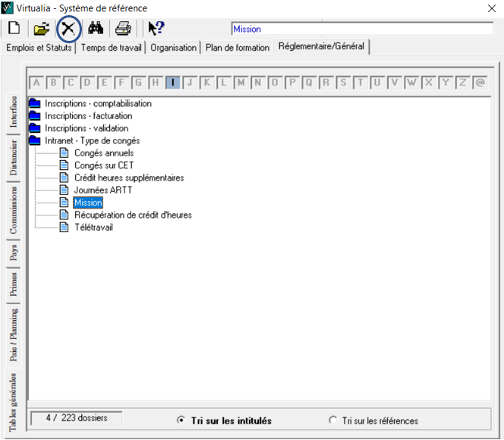This screenshot has height=440, width=504.
Task: Expand Inscriptions - facturation folder
Action: pyautogui.click(x=34, y=116)
